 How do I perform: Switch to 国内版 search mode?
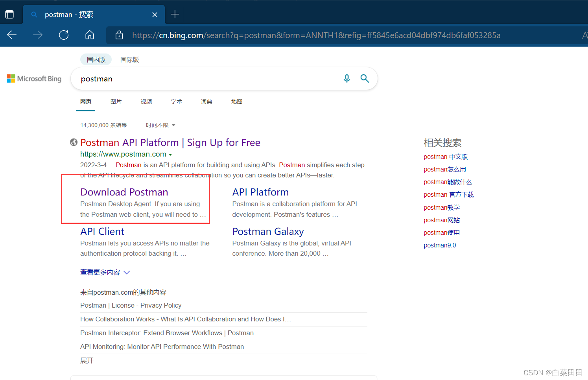click(x=96, y=59)
